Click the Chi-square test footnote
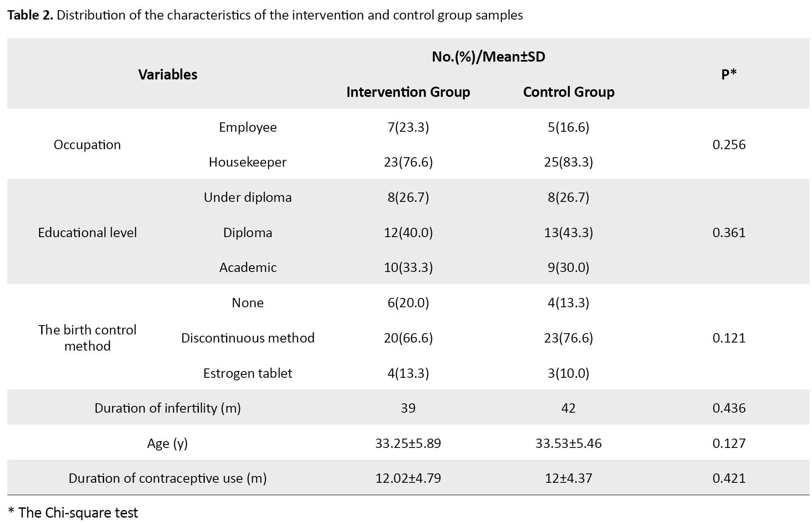Image resolution: width=812 pixels, height=524 pixels. [73, 513]
